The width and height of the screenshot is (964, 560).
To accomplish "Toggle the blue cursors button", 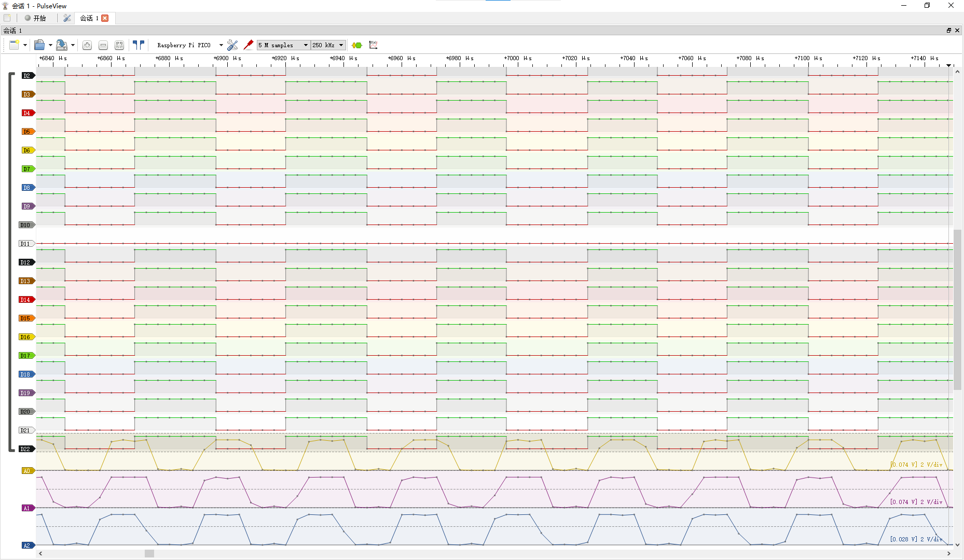I will [x=139, y=45].
